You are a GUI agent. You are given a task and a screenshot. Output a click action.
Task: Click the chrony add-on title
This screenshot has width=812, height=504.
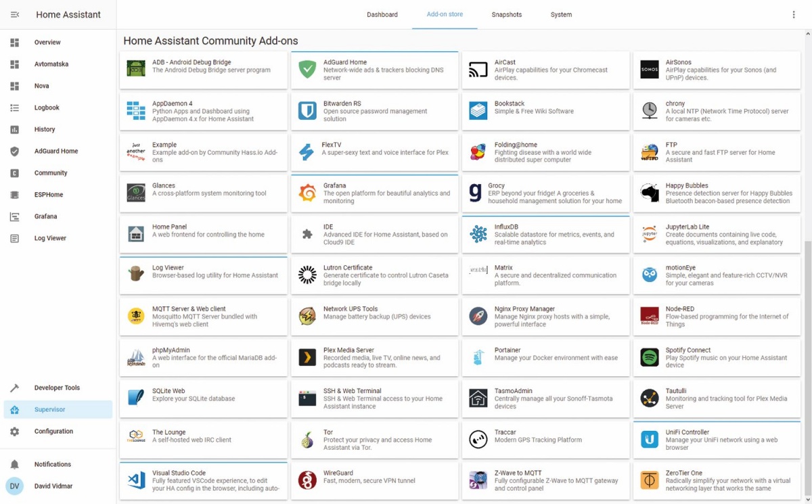click(675, 104)
